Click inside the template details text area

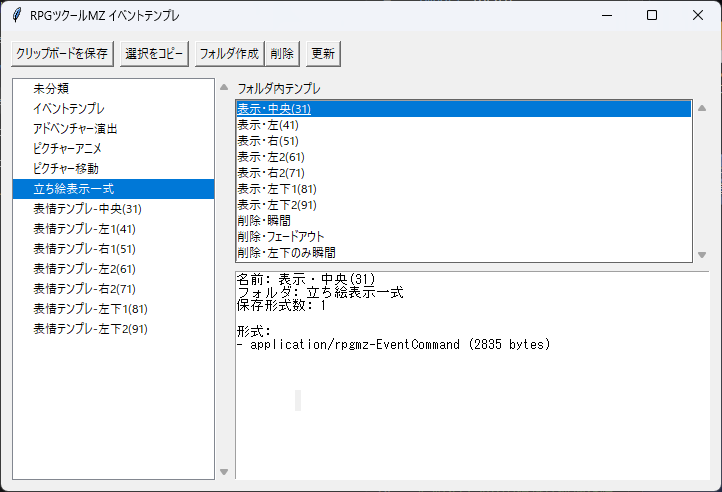pos(472,375)
